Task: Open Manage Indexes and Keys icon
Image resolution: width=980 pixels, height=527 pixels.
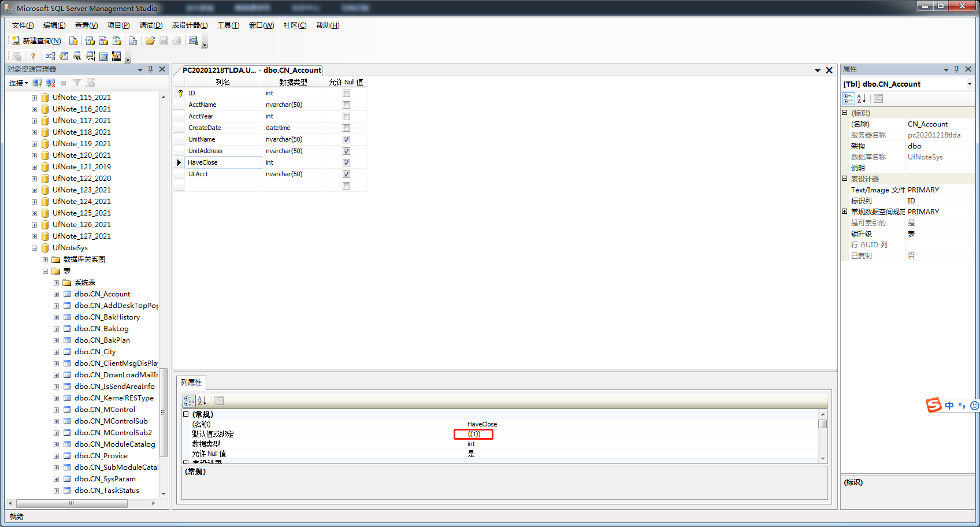Action: coord(64,56)
